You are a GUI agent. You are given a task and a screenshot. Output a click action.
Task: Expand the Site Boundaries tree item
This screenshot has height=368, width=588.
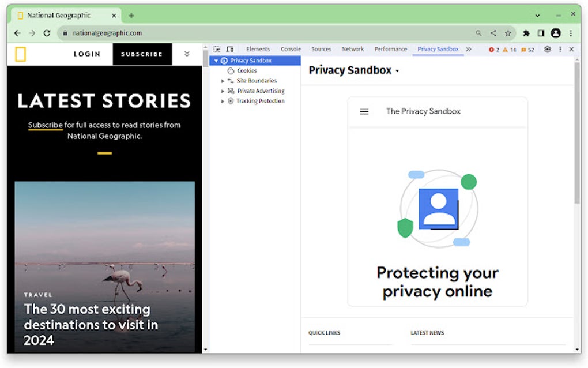pyautogui.click(x=224, y=81)
